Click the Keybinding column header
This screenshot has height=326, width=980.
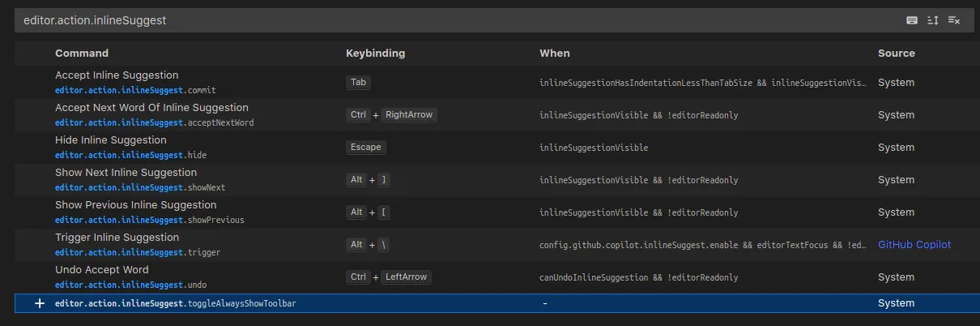click(375, 54)
